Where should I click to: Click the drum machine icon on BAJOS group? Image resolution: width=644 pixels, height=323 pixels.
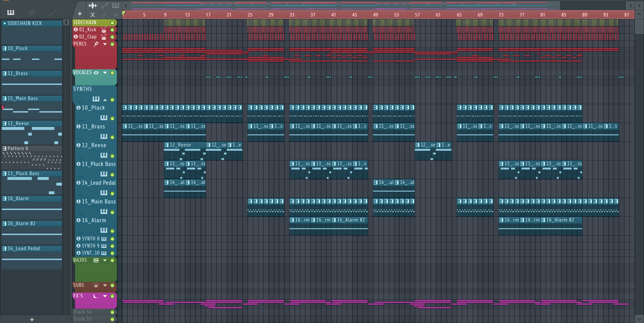[96, 260]
